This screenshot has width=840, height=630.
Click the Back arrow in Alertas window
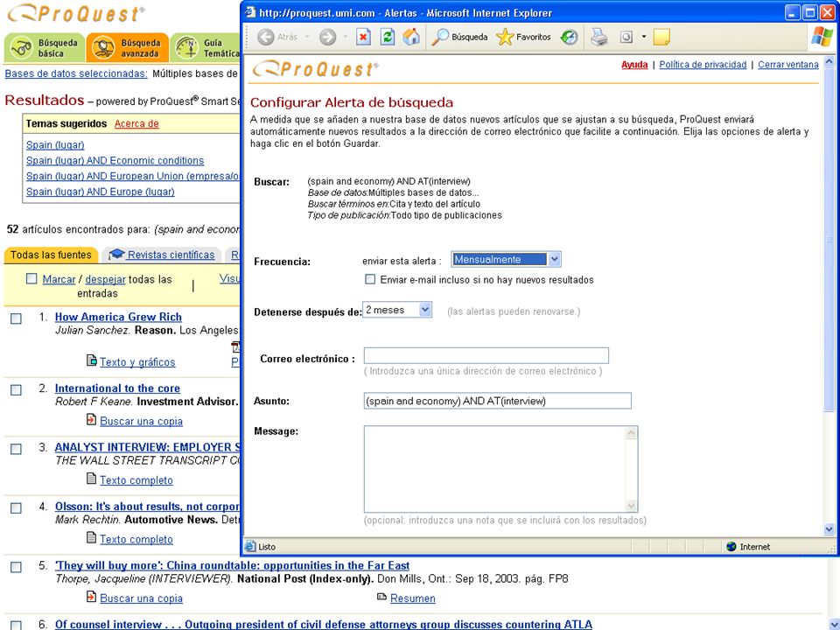tap(266, 37)
